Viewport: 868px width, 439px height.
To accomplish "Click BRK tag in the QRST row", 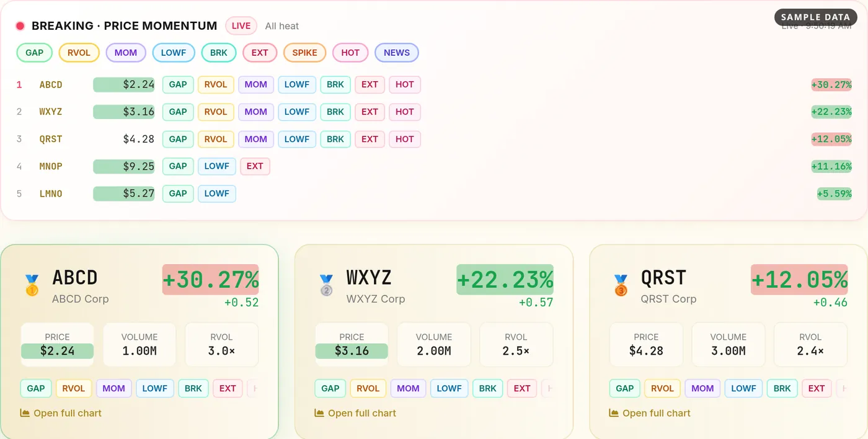I will (x=335, y=140).
